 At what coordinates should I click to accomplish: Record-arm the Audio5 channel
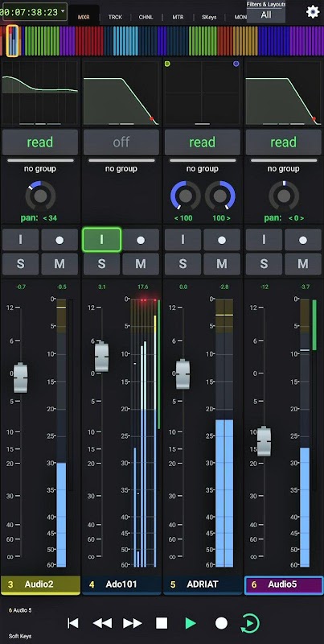pos(302,240)
